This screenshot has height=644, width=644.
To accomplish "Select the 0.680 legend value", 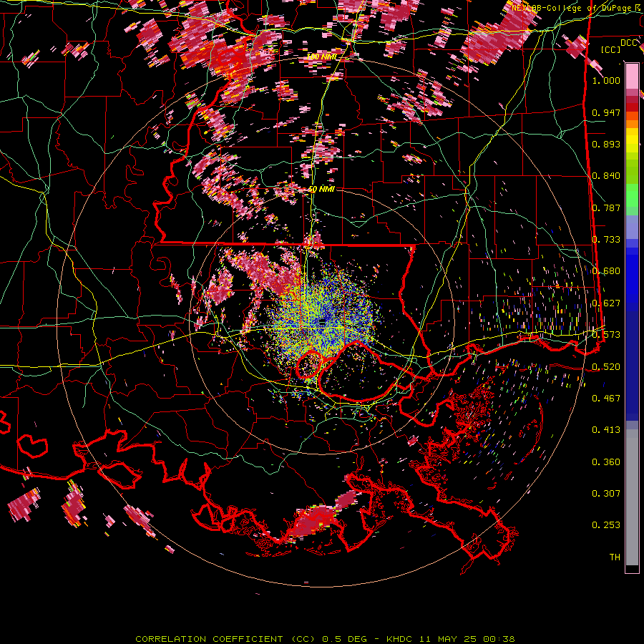I will click(x=606, y=271).
